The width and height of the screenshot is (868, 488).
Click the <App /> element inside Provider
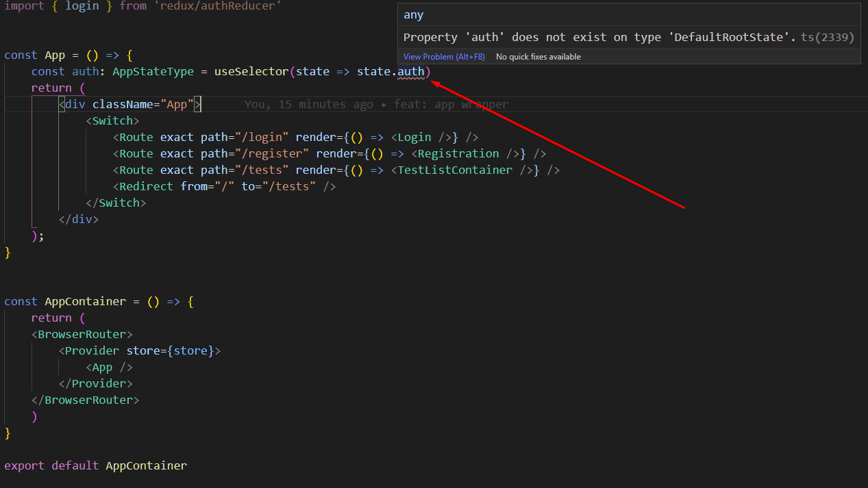(110, 368)
